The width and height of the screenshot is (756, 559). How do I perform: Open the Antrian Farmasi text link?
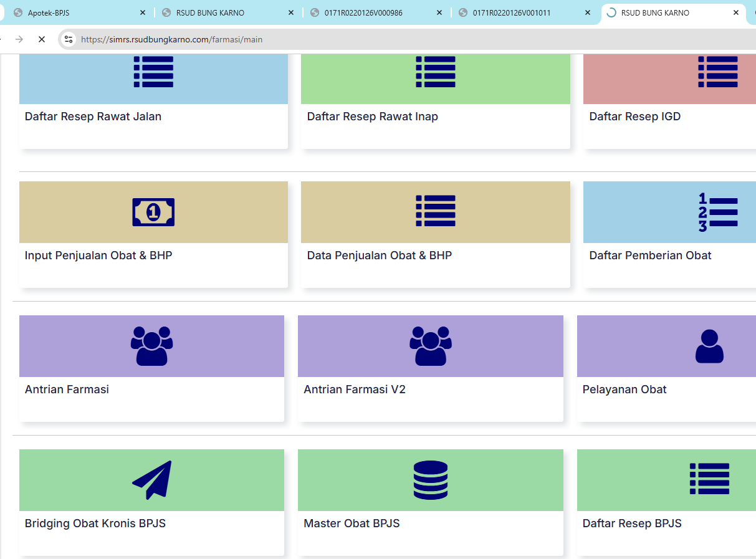tap(67, 389)
